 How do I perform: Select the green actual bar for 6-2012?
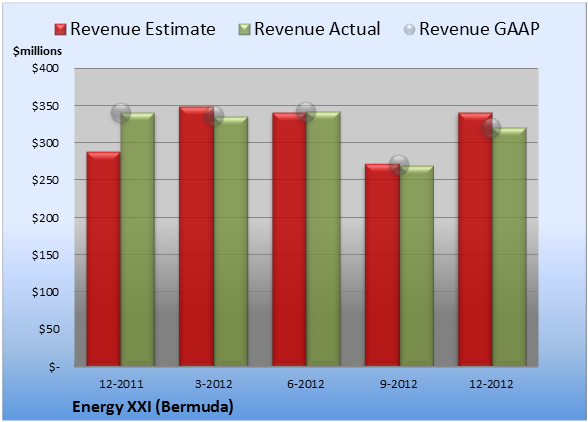coord(323,239)
